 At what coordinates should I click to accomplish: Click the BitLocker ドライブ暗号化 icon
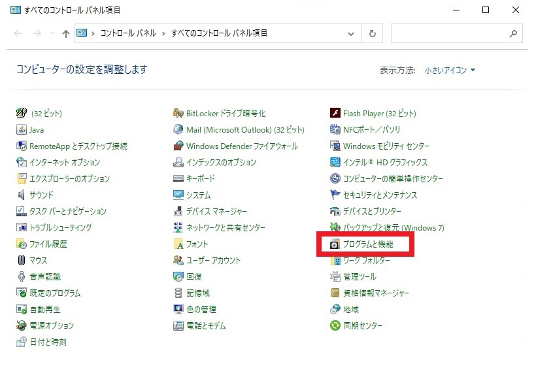click(178, 114)
